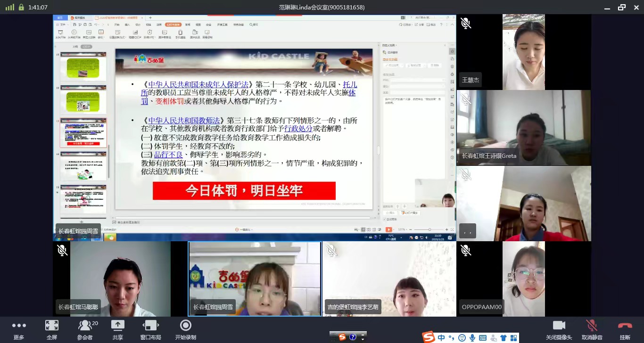Click WPS help question mark icon
The height and width of the screenshot is (343, 644).
[x=441, y=24]
